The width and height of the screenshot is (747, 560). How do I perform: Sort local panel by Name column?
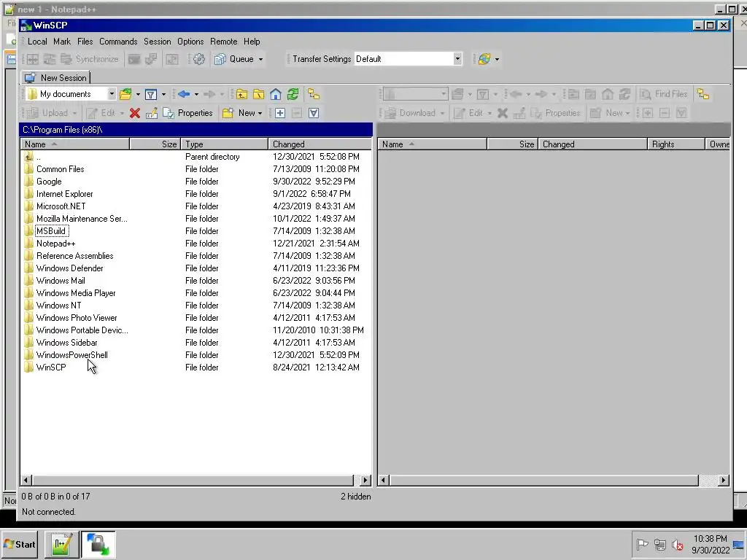pos(75,144)
